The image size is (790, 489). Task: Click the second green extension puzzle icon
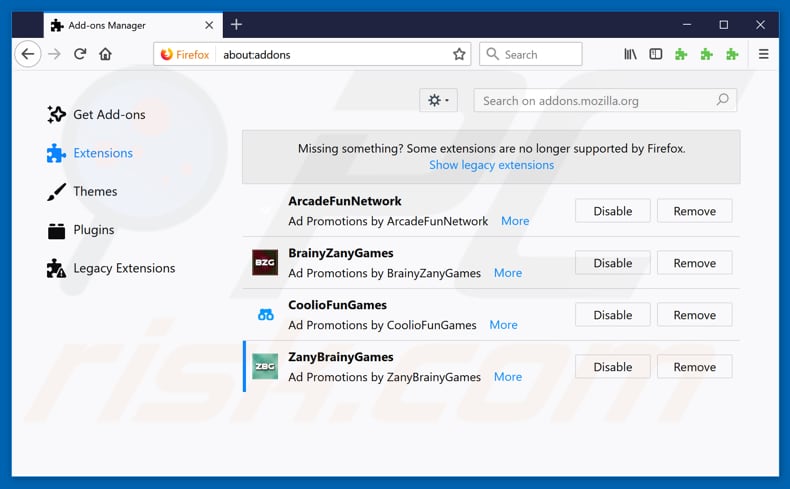[707, 54]
